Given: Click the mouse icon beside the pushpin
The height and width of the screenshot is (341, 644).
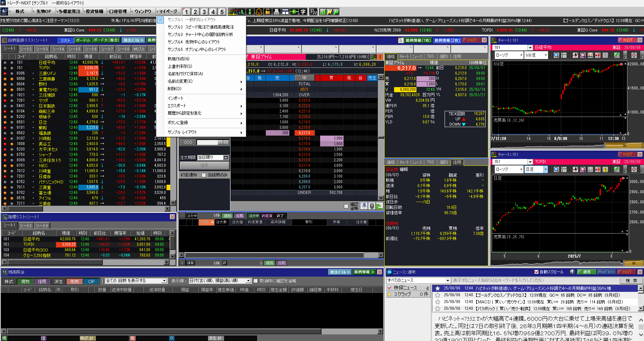Looking at the screenshot, I should point(372,206).
